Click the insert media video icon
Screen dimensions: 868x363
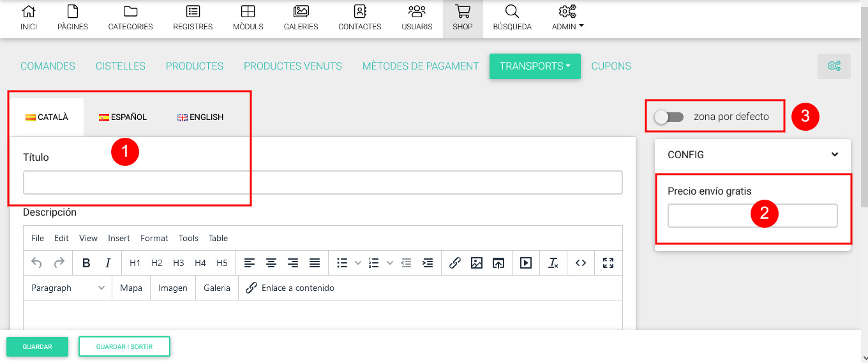click(x=525, y=263)
